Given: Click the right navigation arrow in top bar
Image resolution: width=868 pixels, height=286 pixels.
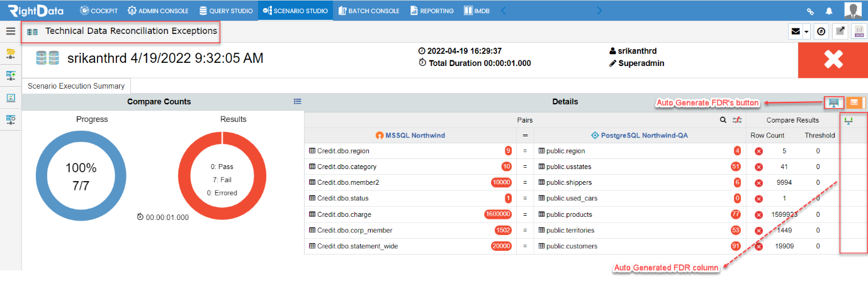Looking at the screenshot, I should click(x=599, y=11).
